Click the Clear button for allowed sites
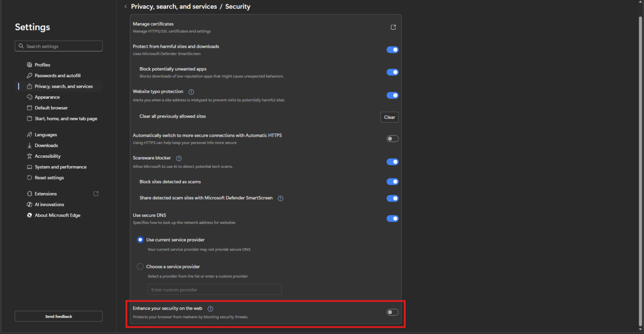The image size is (644, 334). pyautogui.click(x=390, y=117)
